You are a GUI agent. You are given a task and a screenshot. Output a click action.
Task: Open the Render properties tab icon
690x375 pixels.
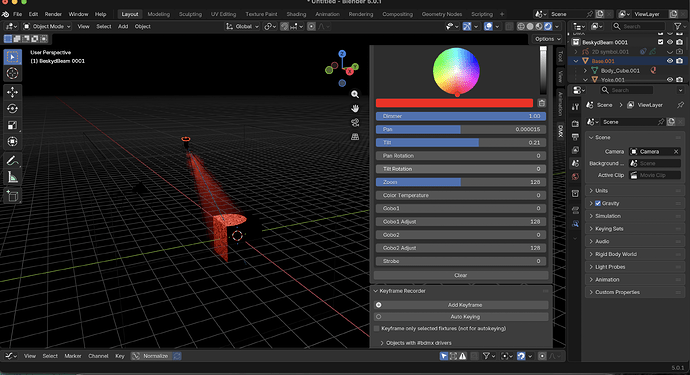[x=575, y=124]
